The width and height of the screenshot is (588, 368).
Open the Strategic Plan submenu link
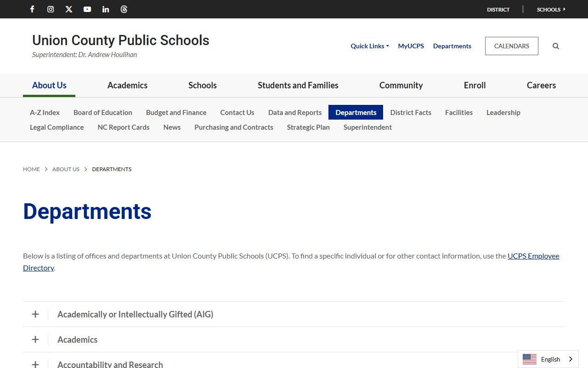pos(308,127)
